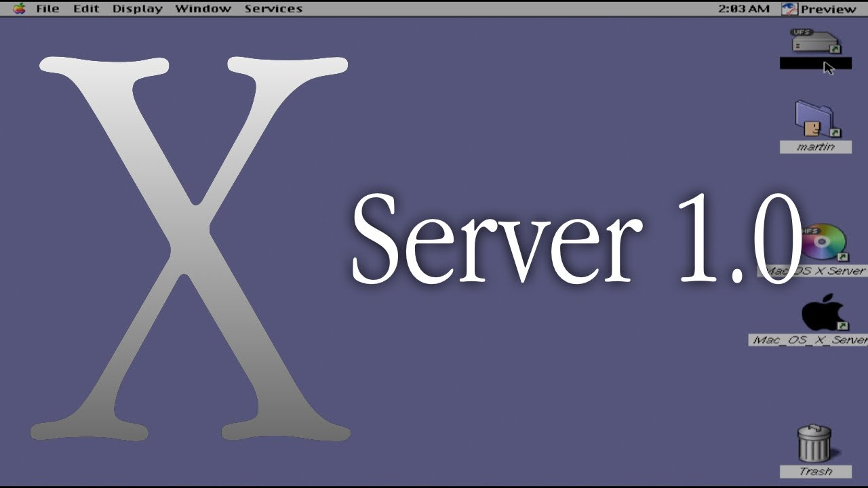Viewport: 868px width, 488px height.
Task: Click the highlighted UFS drive name label
Action: 816,64
